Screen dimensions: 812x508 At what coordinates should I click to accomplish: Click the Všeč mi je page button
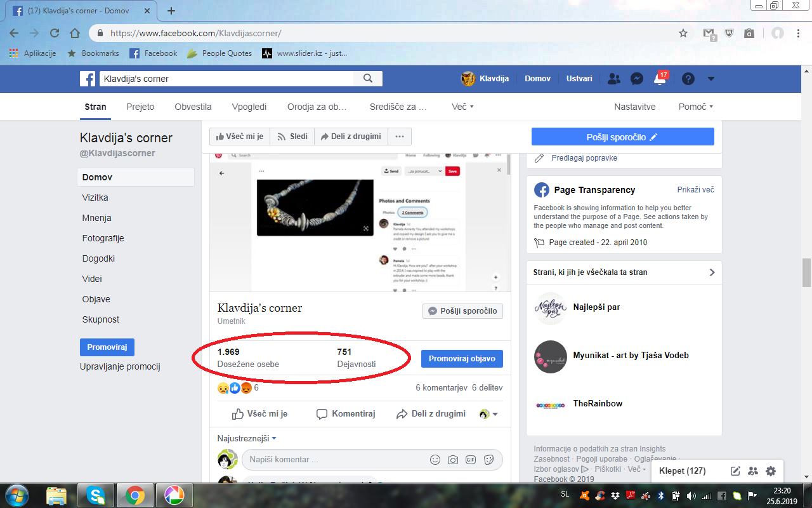point(240,137)
